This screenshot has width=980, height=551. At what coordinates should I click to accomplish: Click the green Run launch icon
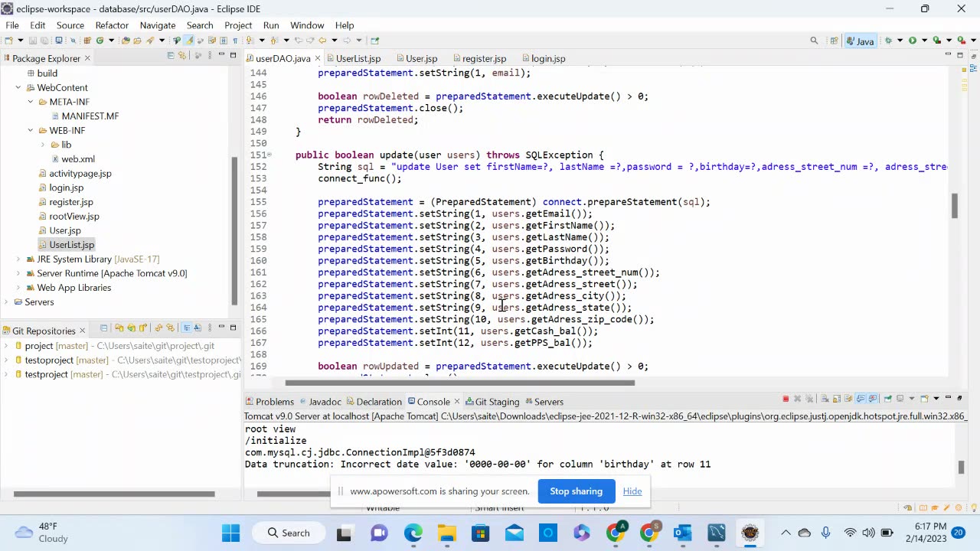coord(913,41)
